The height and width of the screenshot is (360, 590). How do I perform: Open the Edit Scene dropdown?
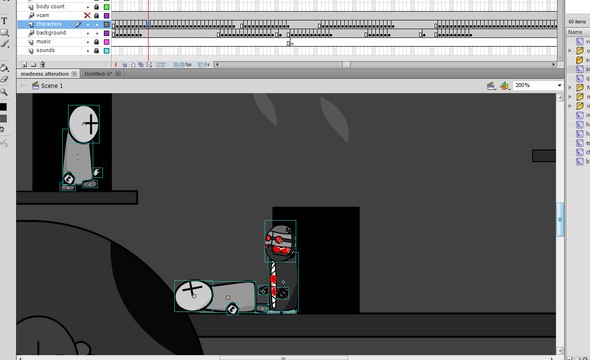point(491,86)
